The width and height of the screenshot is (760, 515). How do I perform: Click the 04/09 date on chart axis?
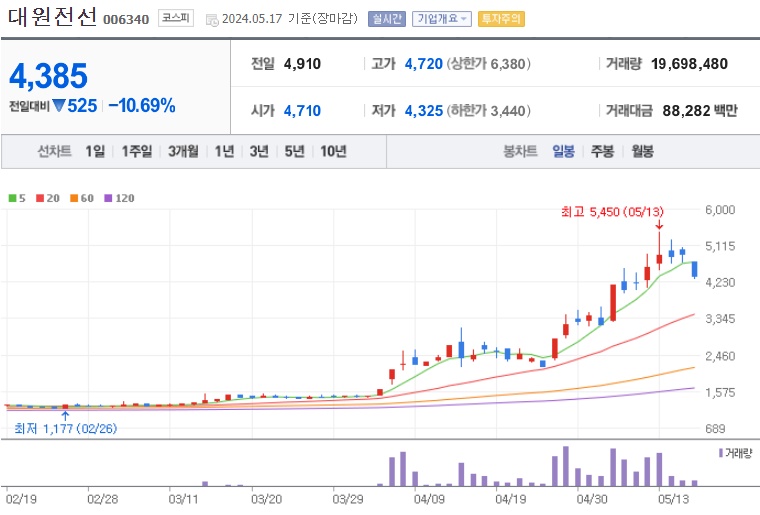(x=429, y=499)
